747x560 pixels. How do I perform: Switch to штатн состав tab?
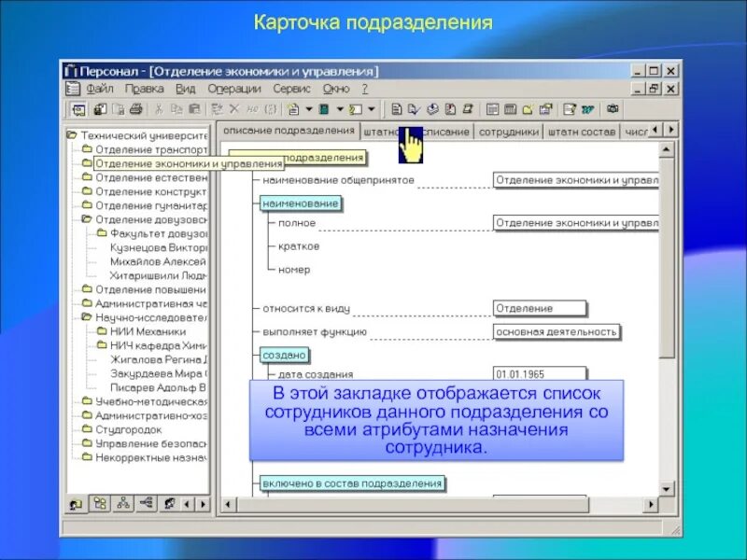tap(581, 132)
